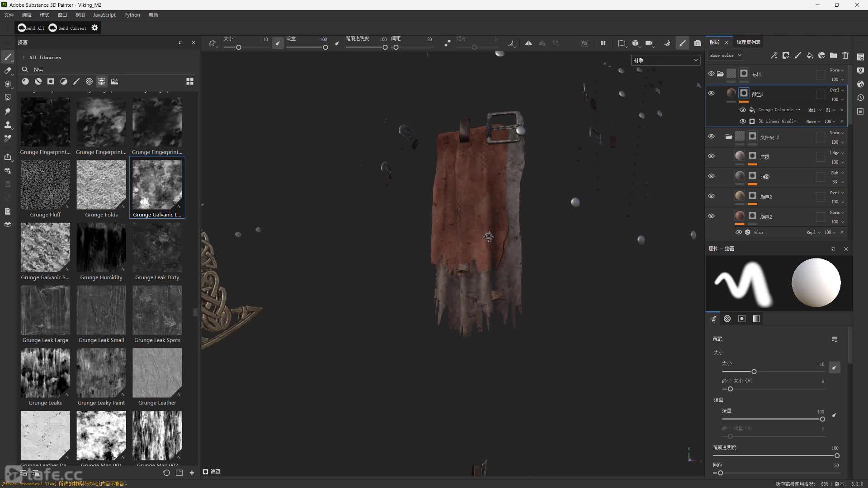868x488 pixels.
Task: Hide the selected 颜色2 Ovrl layer
Action: pyautogui.click(x=711, y=94)
